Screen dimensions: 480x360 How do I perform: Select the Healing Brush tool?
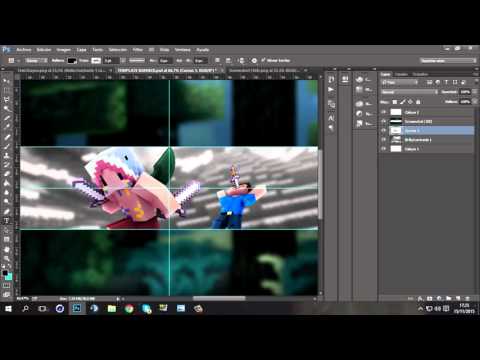6,137
